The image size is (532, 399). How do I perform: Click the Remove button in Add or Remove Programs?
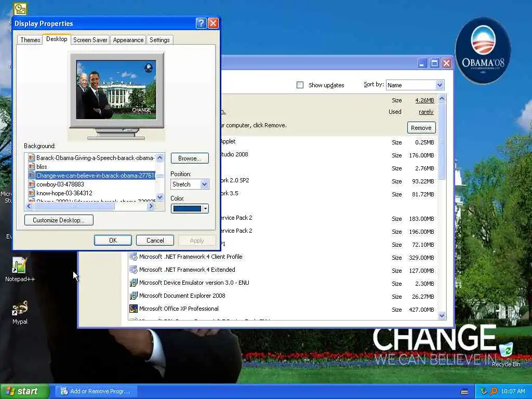(421, 128)
